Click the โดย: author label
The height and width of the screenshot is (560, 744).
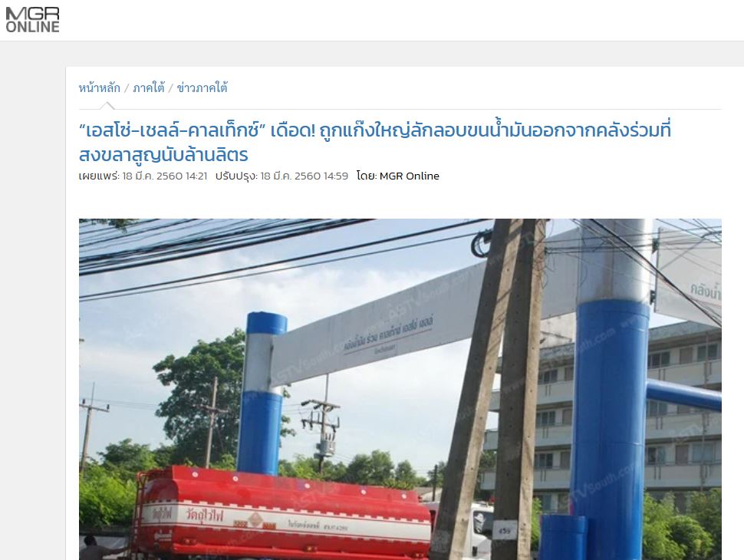(367, 176)
